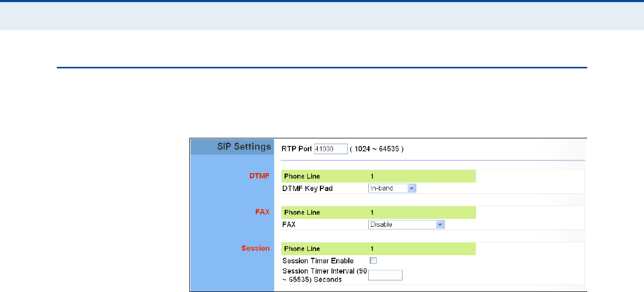Enable the Session Timer checkbox
Image resolution: width=644 pixels, height=292 pixels.
(x=374, y=260)
